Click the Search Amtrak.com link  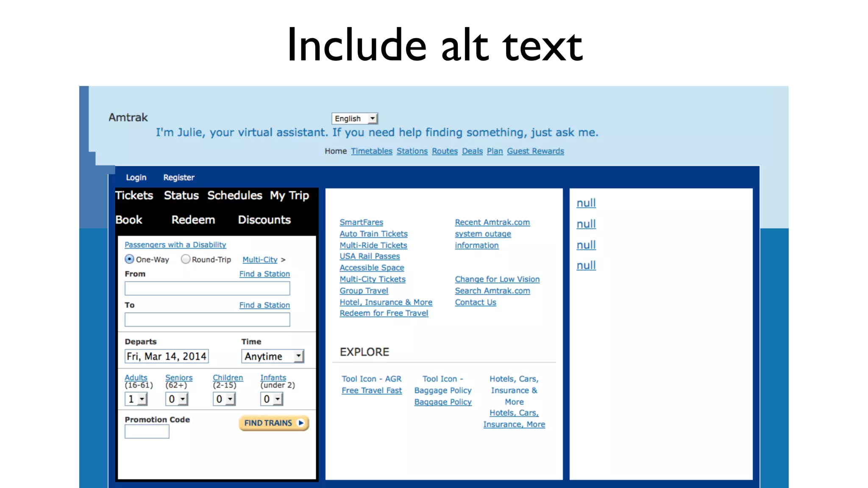click(x=492, y=291)
